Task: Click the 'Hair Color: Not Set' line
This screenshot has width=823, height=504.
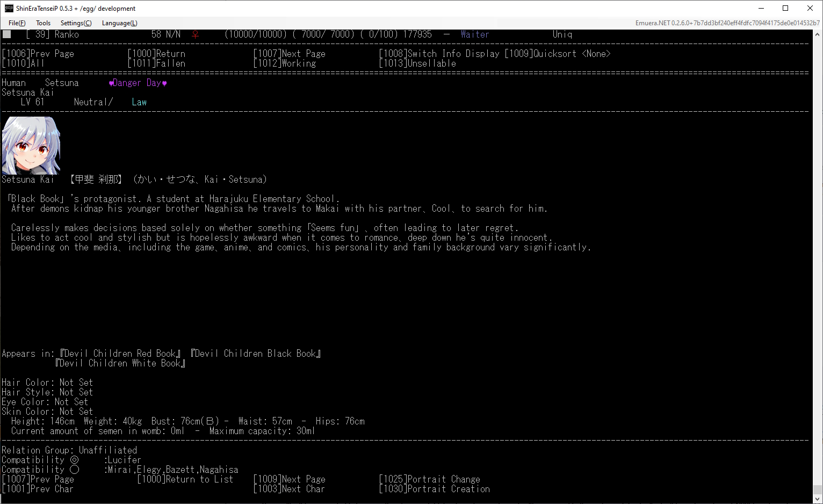Action: pos(47,383)
